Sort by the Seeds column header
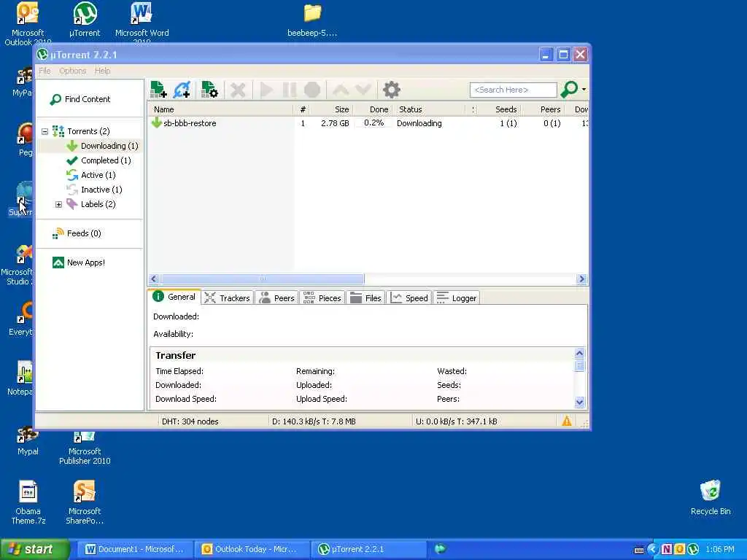This screenshot has width=747, height=560. [500, 109]
